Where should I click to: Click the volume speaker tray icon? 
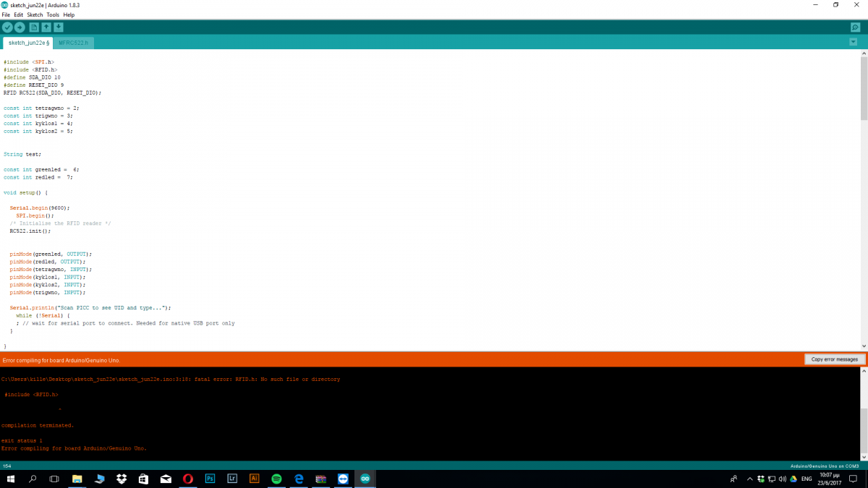tap(783, 479)
